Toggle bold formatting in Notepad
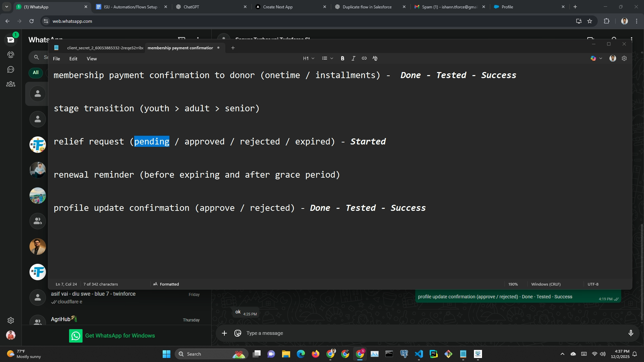 coord(342,58)
